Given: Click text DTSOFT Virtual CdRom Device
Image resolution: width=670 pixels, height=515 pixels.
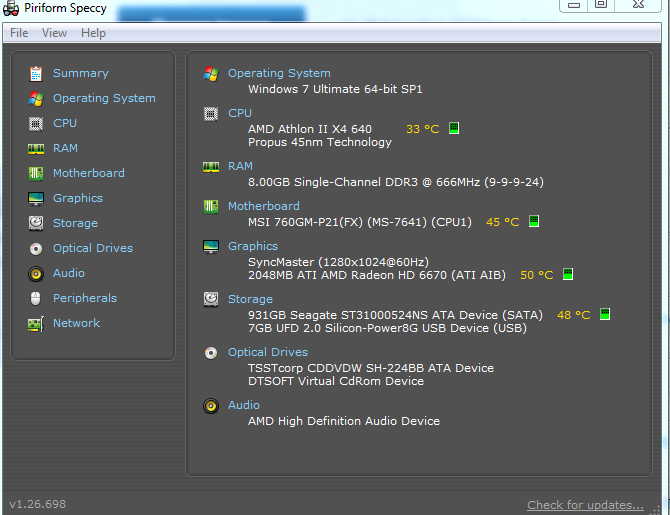Looking at the screenshot, I should click(336, 381).
